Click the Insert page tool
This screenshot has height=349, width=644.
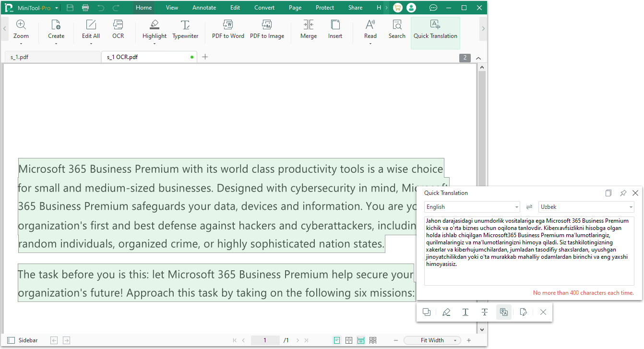tap(335, 30)
